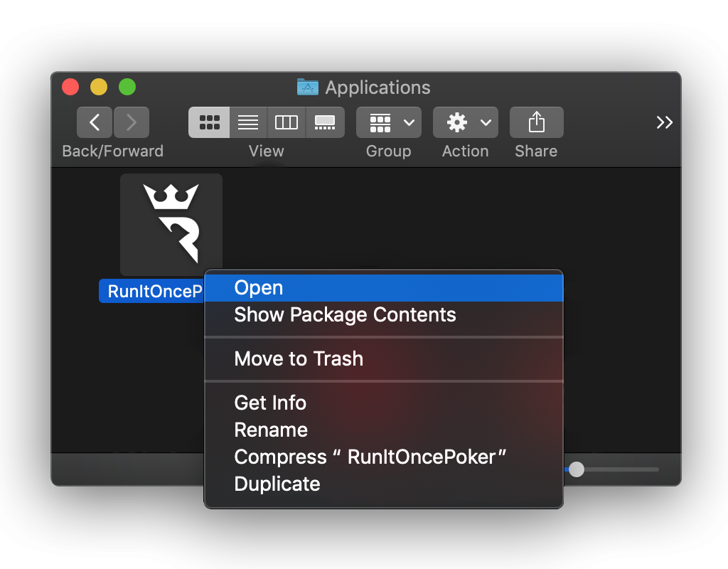Screen dimensions: 728x569
Task: Select Move to Trash
Action: (384, 359)
